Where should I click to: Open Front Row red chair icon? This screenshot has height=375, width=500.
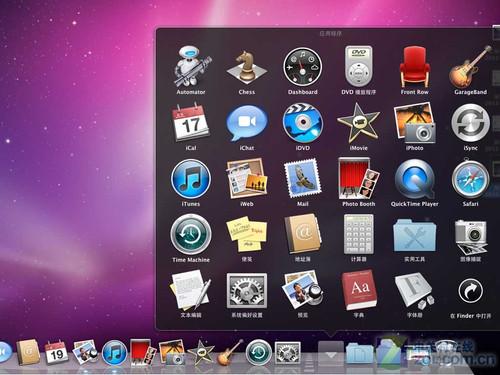(x=414, y=67)
